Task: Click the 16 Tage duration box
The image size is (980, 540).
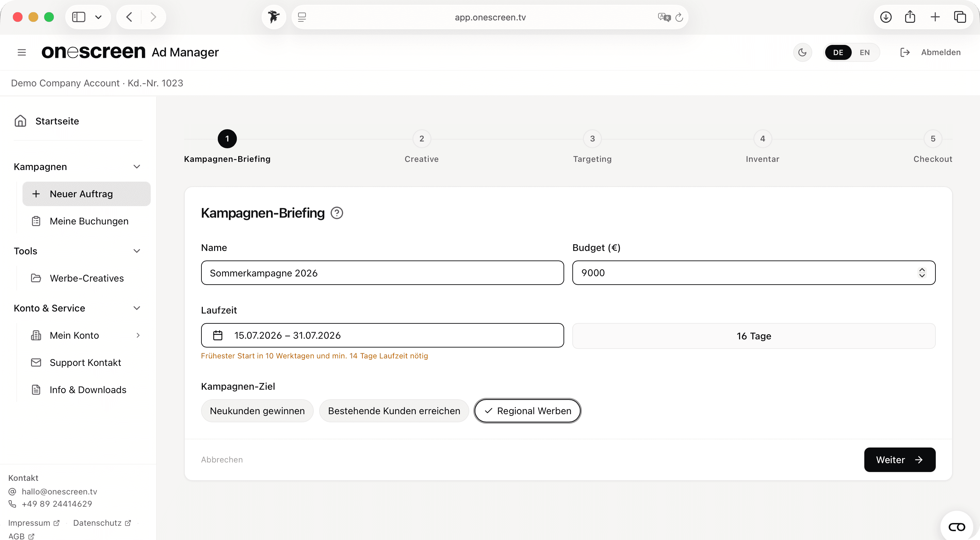Action: [x=754, y=336]
